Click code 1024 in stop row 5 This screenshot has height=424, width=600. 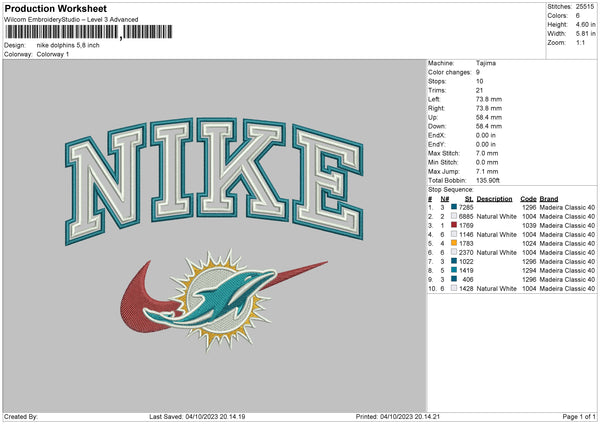coord(529,243)
